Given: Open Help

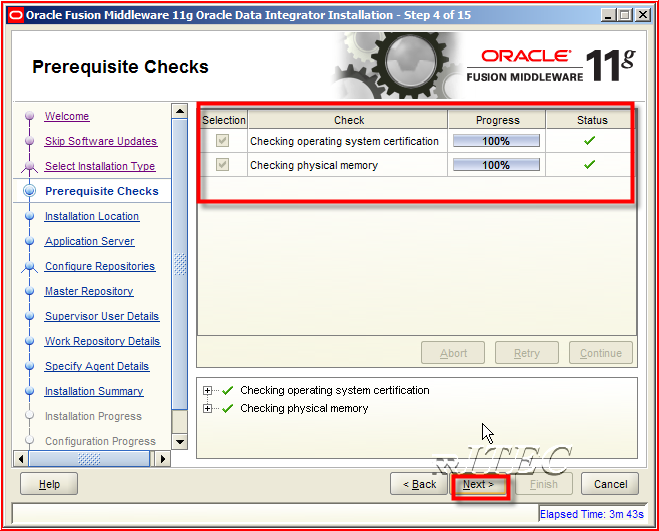Looking at the screenshot, I should coord(49,484).
